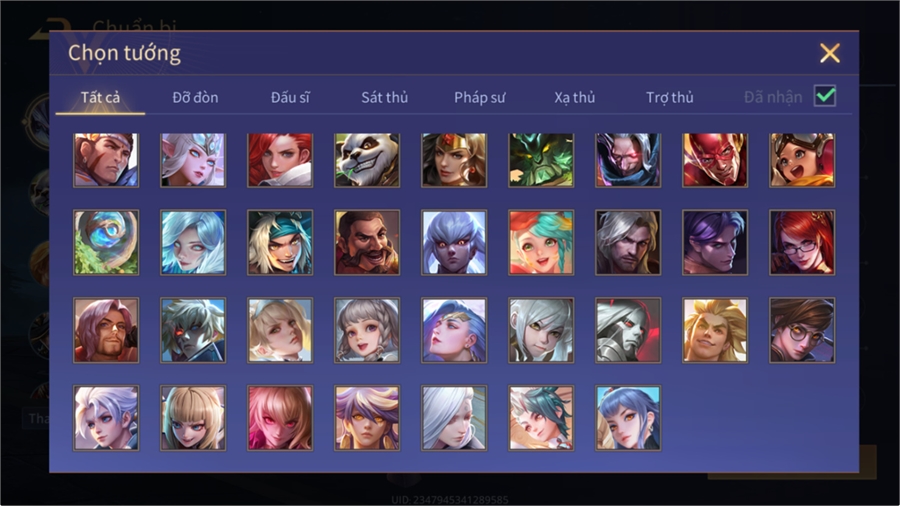Show the Pháp sư heroes tab

pyautogui.click(x=480, y=98)
